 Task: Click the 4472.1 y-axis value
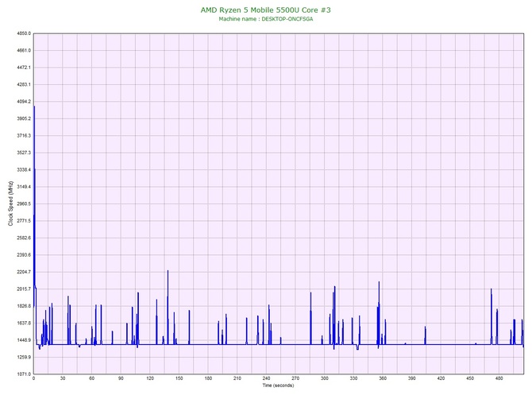(23, 68)
